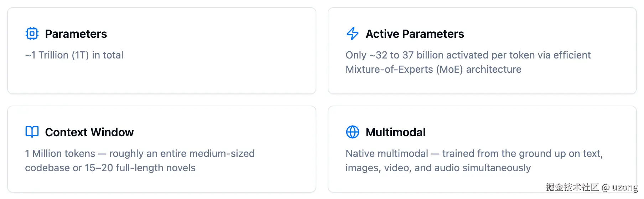Click the 掘金技术社区 watermark text
The width and height of the screenshot is (644, 199).
pos(572,187)
